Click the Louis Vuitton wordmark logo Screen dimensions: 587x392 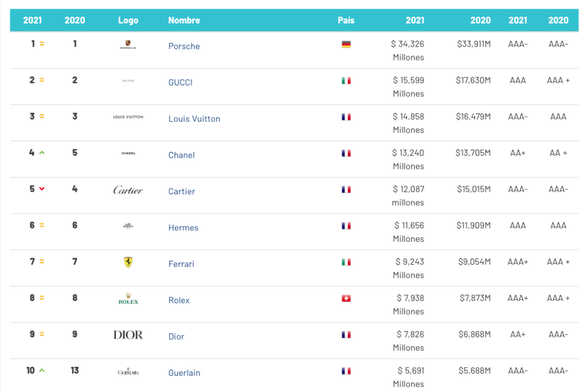point(128,117)
